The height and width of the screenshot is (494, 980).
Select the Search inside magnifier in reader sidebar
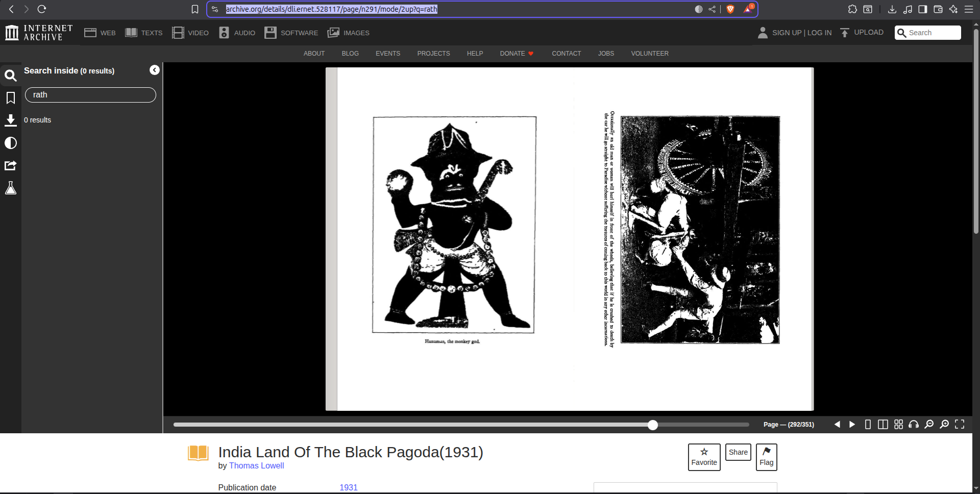point(11,76)
